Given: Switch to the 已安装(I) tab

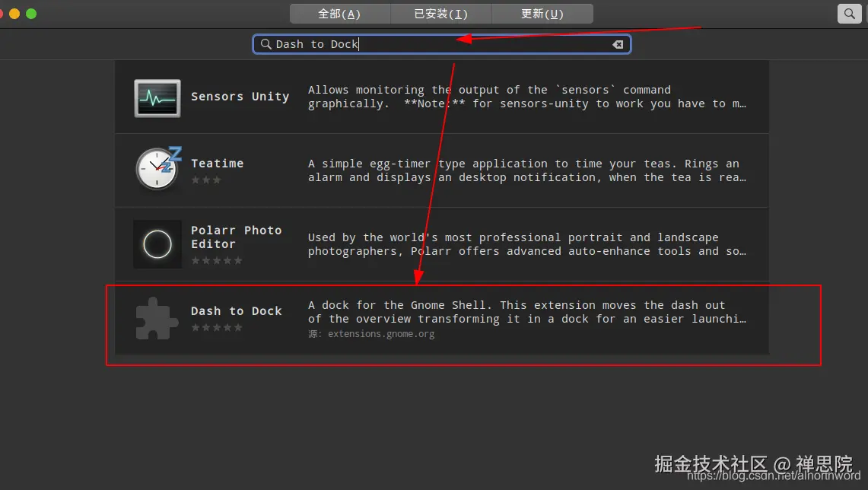Looking at the screenshot, I should pos(440,14).
